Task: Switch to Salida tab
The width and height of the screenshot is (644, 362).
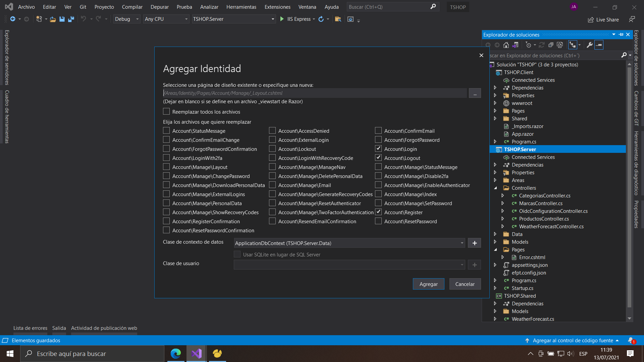Action: click(x=59, y=328)
